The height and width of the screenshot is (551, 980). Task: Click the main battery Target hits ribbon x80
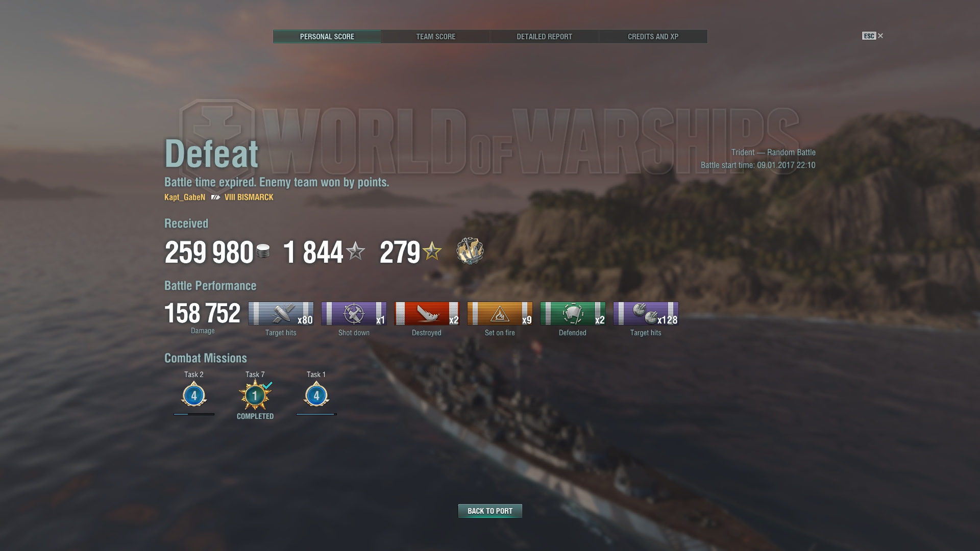(x=281, y=314)
